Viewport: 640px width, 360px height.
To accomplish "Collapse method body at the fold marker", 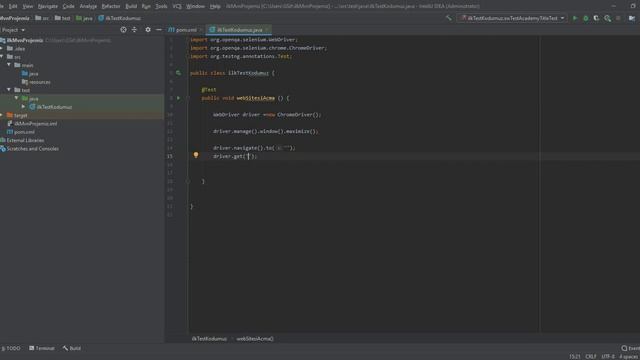I will click(188, 98).
